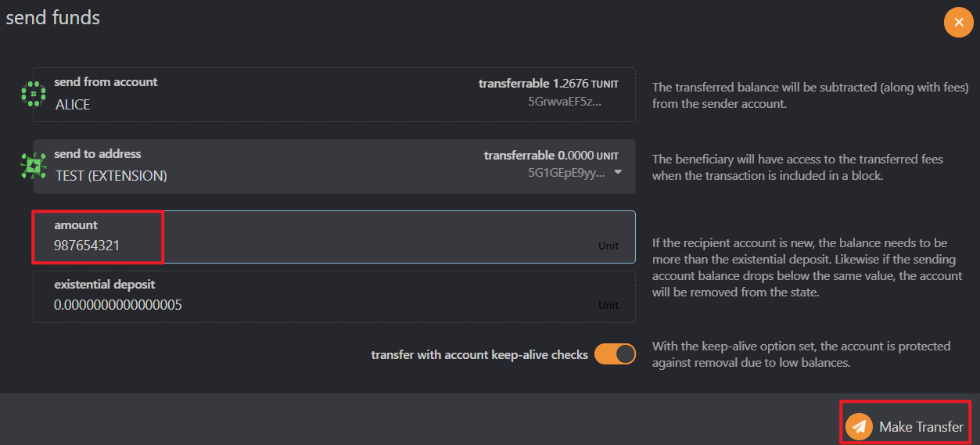
Task: Click the paper plane transfer icon
Action: 859,426
